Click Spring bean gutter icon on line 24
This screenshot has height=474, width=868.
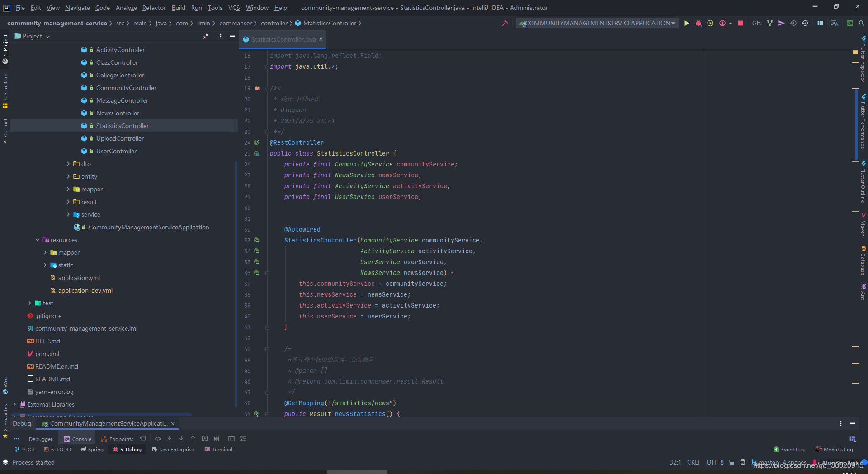click(256, 142)
